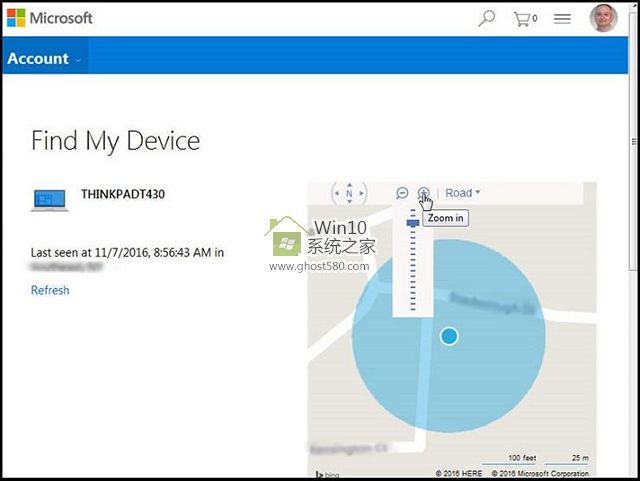Click the page vertical scrollbar
Image resolution: width=640 pixels, height=481 pixels.
(633, 141)
